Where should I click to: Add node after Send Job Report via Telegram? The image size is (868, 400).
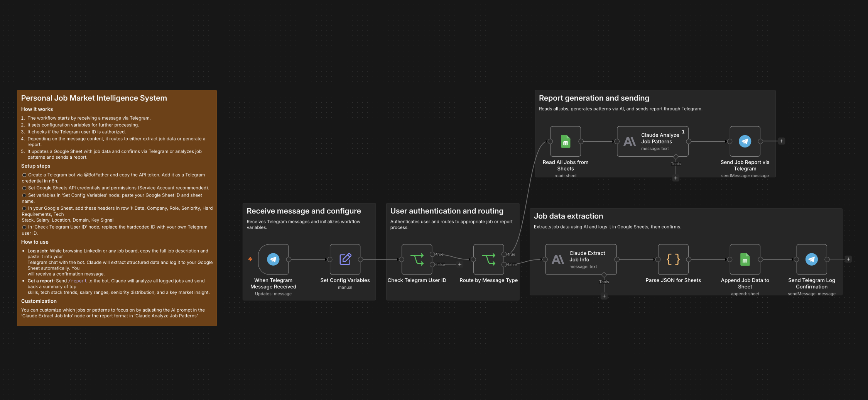coord(782,141)
